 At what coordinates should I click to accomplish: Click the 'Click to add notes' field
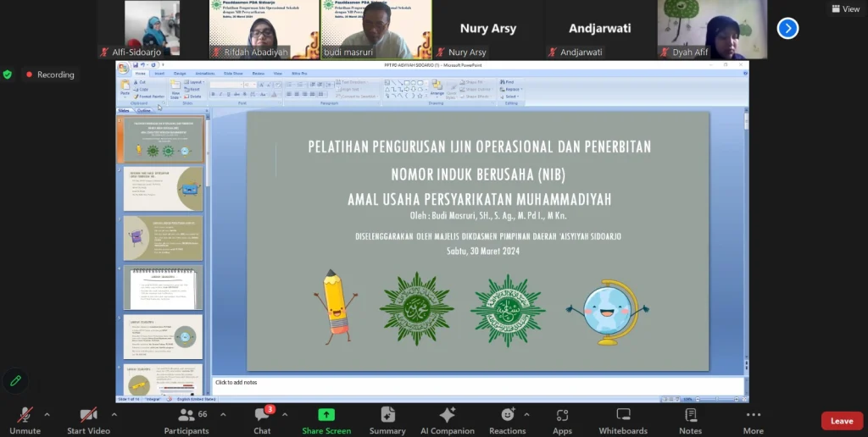pos(478,385)
